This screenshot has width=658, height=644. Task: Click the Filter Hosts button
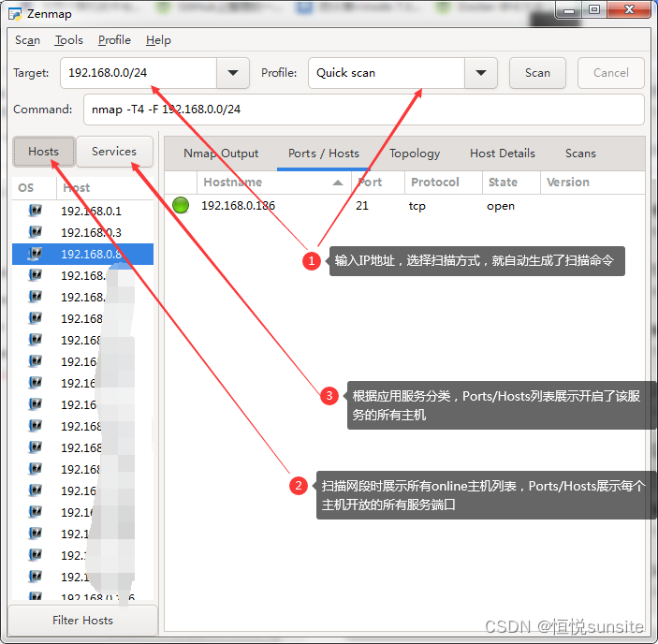tap(82, 620)
